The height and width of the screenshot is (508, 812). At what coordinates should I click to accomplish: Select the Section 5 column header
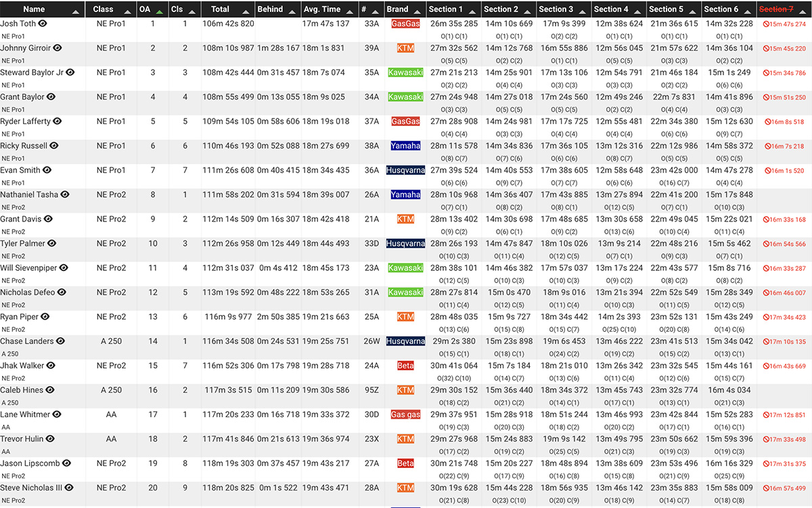674,9
